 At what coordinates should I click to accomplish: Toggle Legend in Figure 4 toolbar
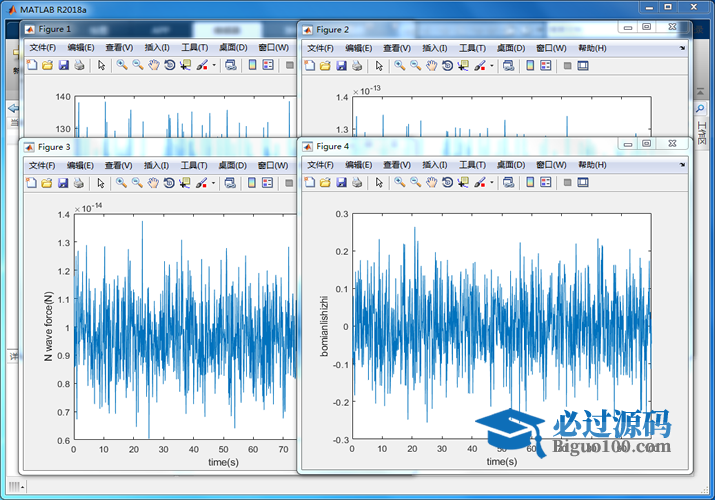point(546,182)
